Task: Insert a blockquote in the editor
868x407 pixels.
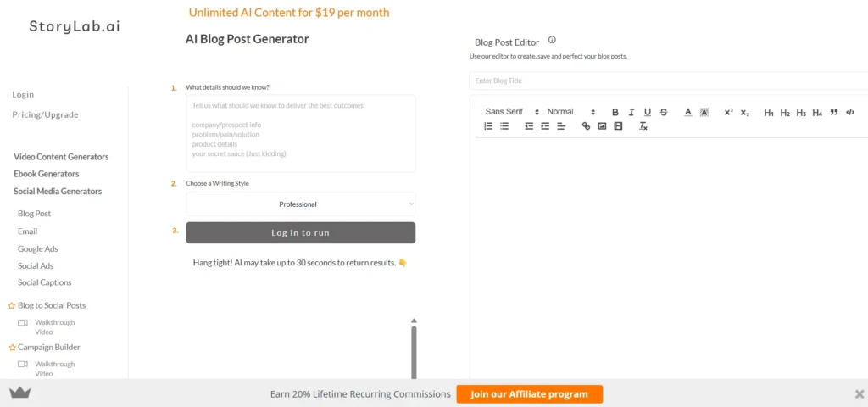Action: [x=834, y=112]
